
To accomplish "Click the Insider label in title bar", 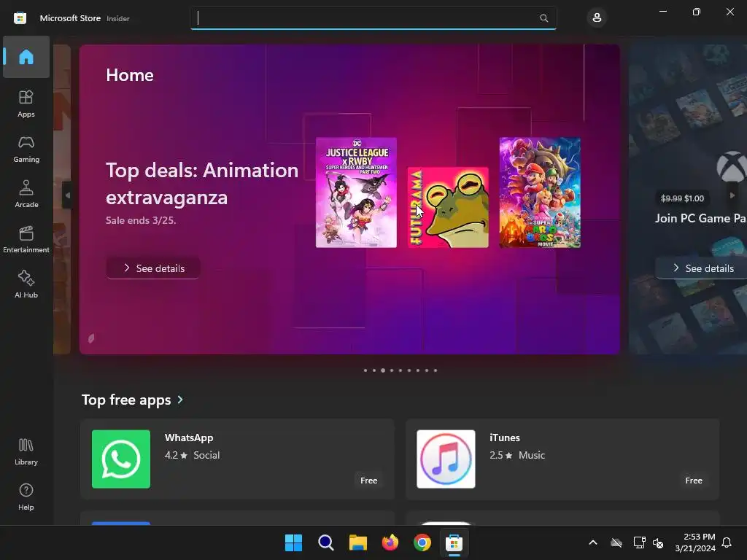I will point(118,18).
